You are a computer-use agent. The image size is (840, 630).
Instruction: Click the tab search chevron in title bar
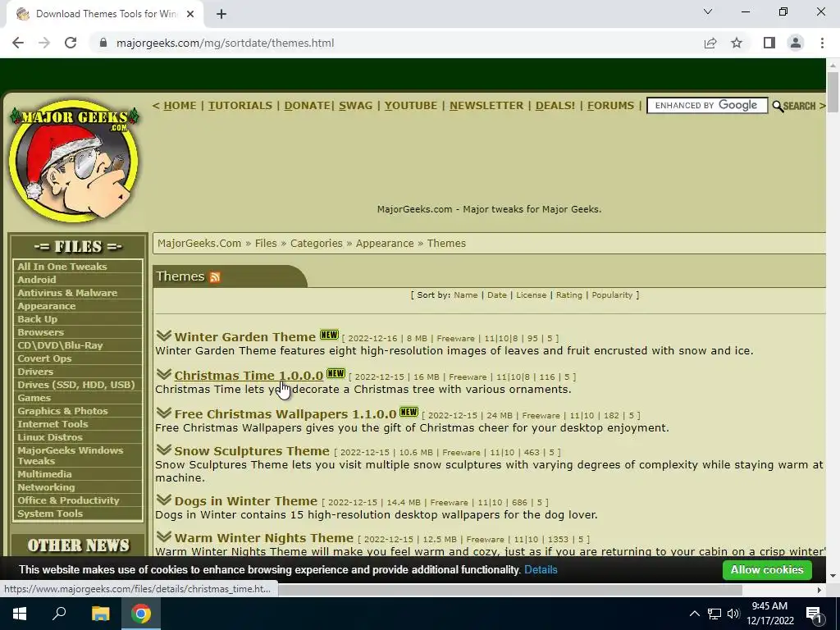(708, 11)
